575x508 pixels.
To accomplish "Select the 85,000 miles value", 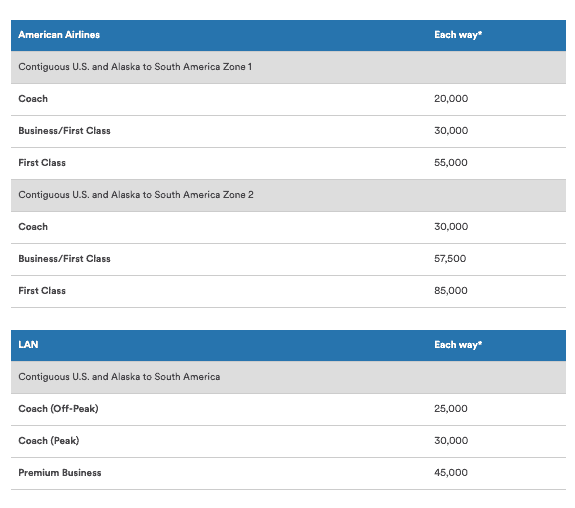I will point(451,291).
